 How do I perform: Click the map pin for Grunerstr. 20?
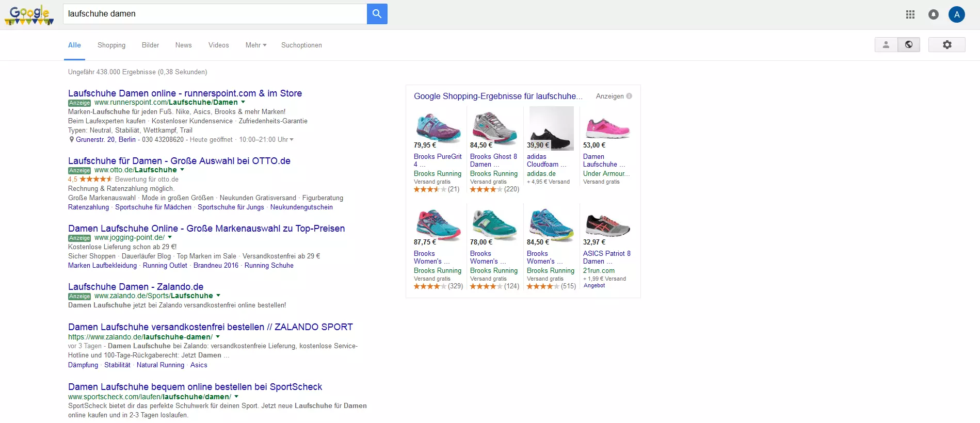pyautogui.click(x=72, y=139)
